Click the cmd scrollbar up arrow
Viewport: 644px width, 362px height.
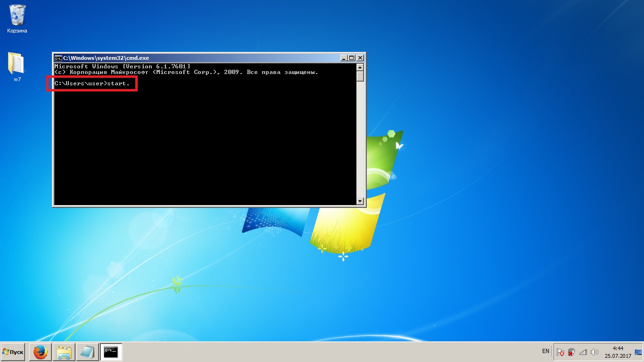click(x=360, y=67)
